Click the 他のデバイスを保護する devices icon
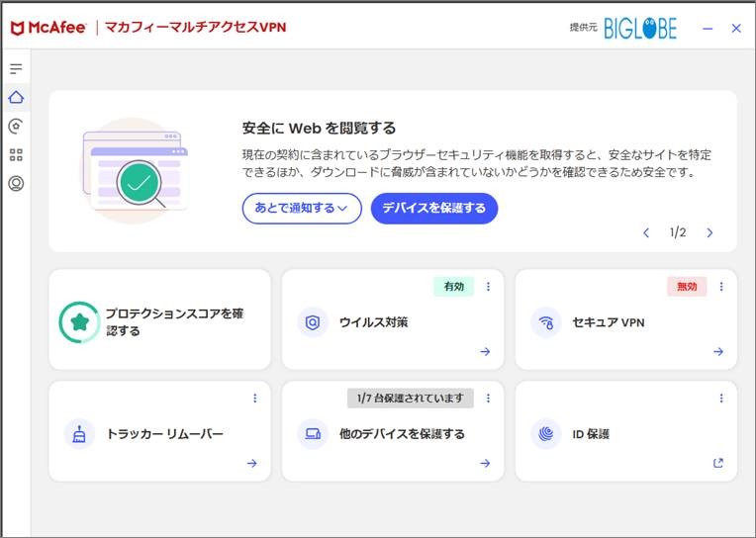Screen dimensions: 756x538 [x=313, y=434]
